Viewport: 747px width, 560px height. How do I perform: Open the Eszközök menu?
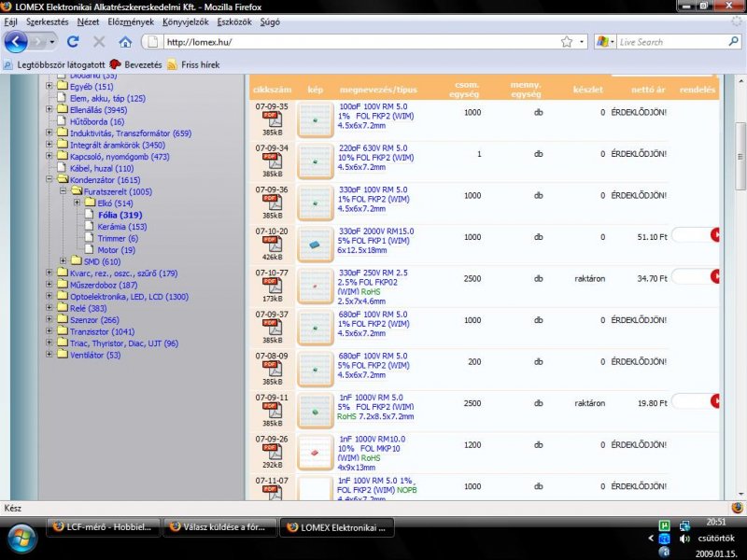[x=234, y=21]
